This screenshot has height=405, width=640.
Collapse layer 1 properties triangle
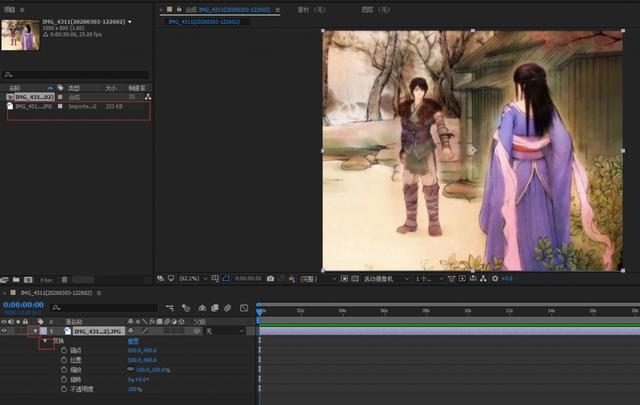pyautogui.click(x=35, y=330)
